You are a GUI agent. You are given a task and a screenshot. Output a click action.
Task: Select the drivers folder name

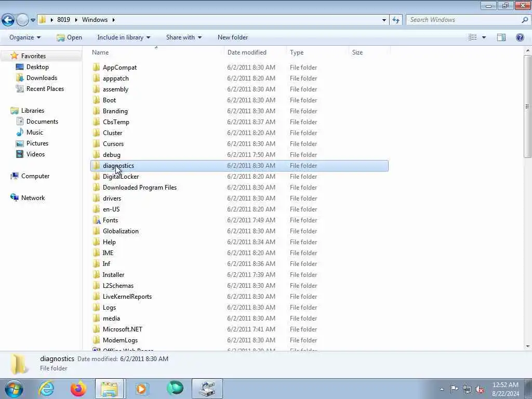112,198
